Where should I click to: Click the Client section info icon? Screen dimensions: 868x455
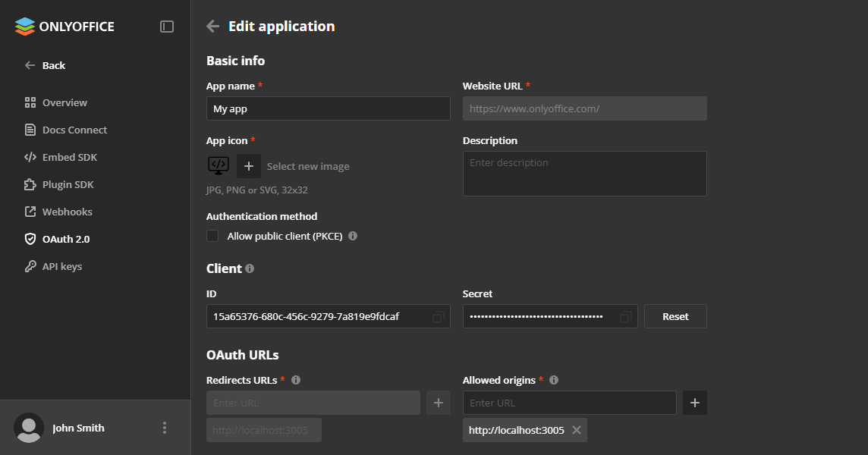point(250,268)
